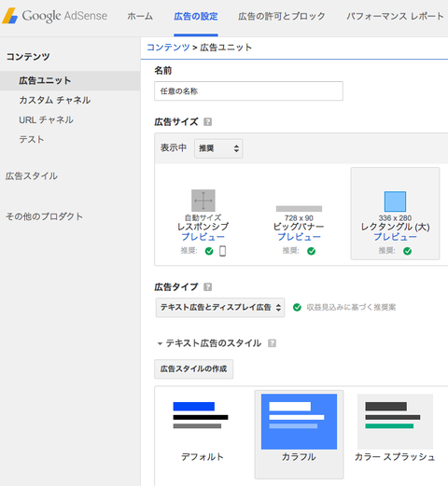Select the responsive auto-size ad icon
Image resolution: width=448 pixels, height=486 pixels.
[203, 201]
